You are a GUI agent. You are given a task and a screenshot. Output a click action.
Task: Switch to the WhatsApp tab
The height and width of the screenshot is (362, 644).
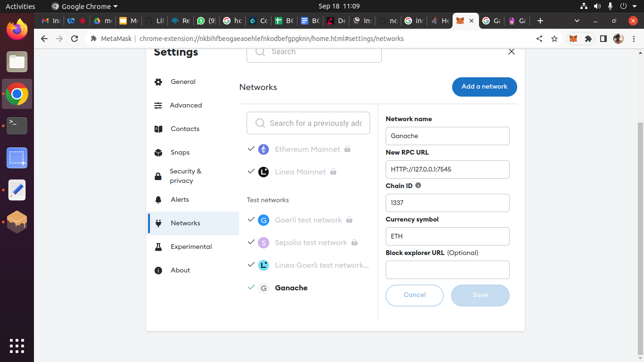(206, 21)
